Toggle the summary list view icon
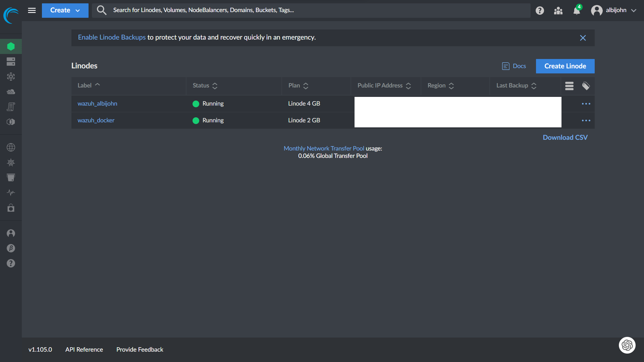This screenshot has width=644, height=362. coord(569,86)
